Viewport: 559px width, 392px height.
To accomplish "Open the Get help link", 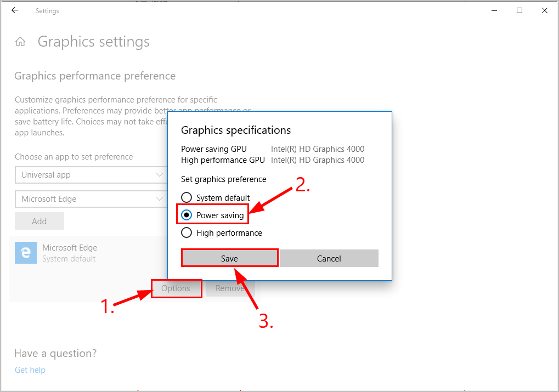I will (x=30, y=370).
